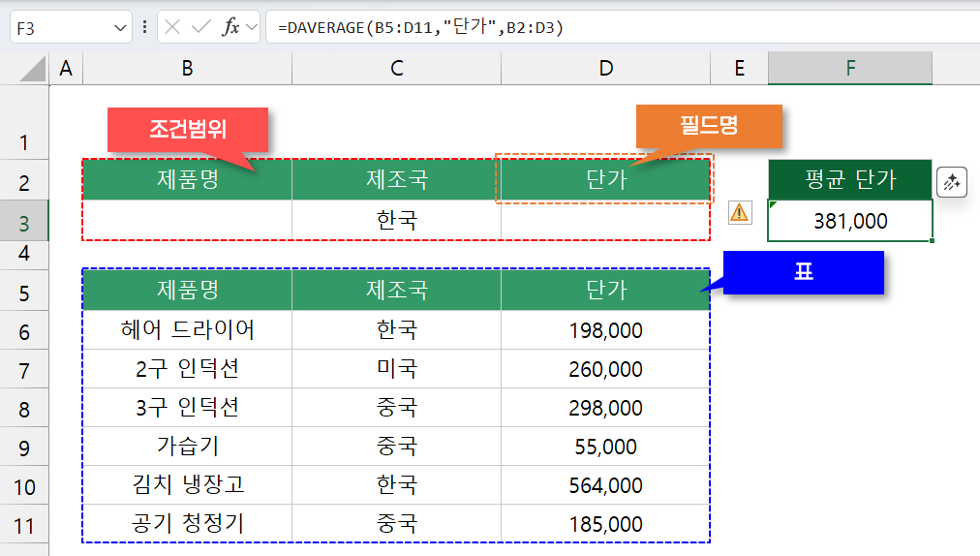Open the Name Box dropdown arrow
This screenshot has width=980, height=556.
(x=121, y=28)
